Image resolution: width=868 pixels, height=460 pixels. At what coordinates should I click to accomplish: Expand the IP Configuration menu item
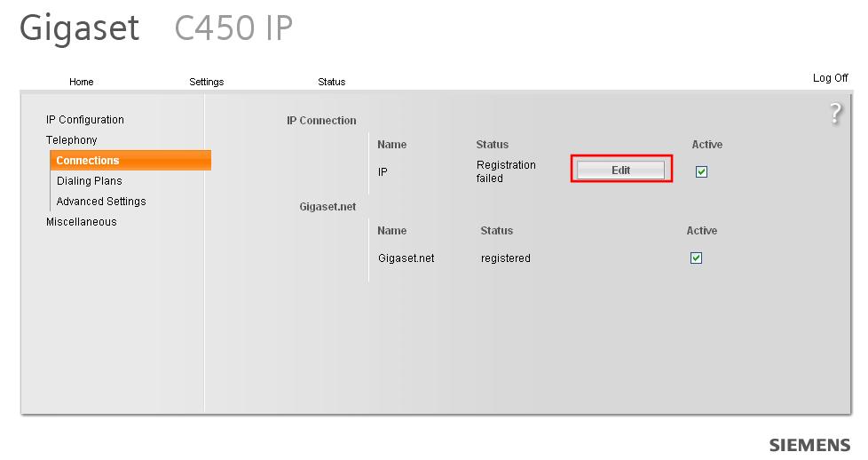(x=85, y=120)
